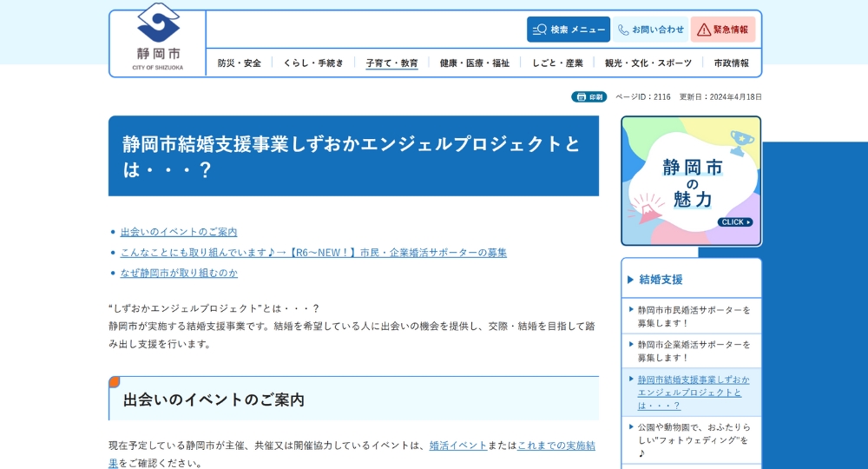
Task: Click the 市民・企業婚活サポーターの募集 anchor link
Action: tap(313, 253)
